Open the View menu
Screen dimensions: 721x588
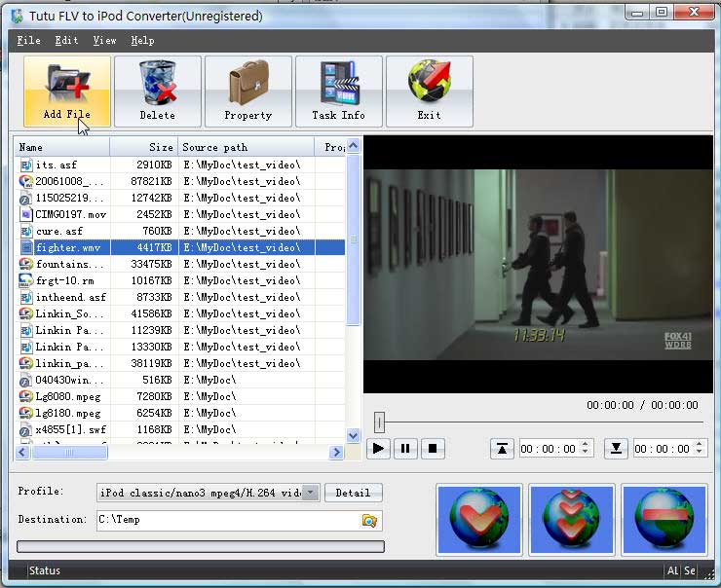tap(105, 41)
